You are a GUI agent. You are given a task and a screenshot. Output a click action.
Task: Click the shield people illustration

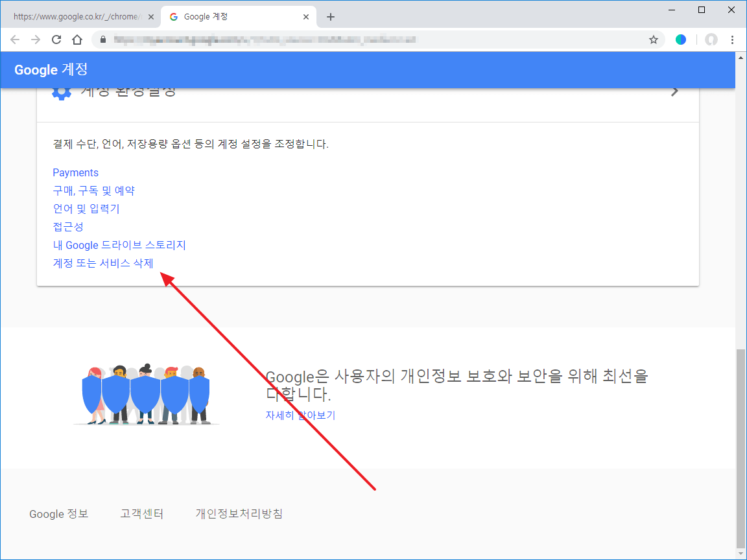click(x=147, y=394)
